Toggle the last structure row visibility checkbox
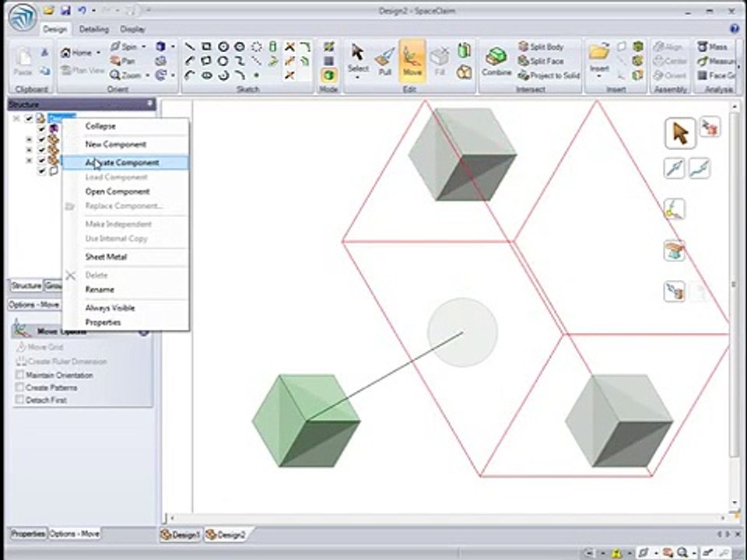 coord(41,170)
